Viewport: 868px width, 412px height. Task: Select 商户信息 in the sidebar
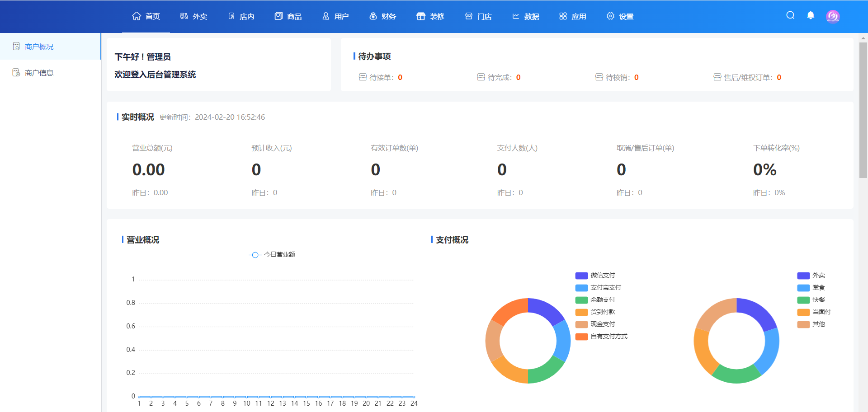tap(50, 73)
